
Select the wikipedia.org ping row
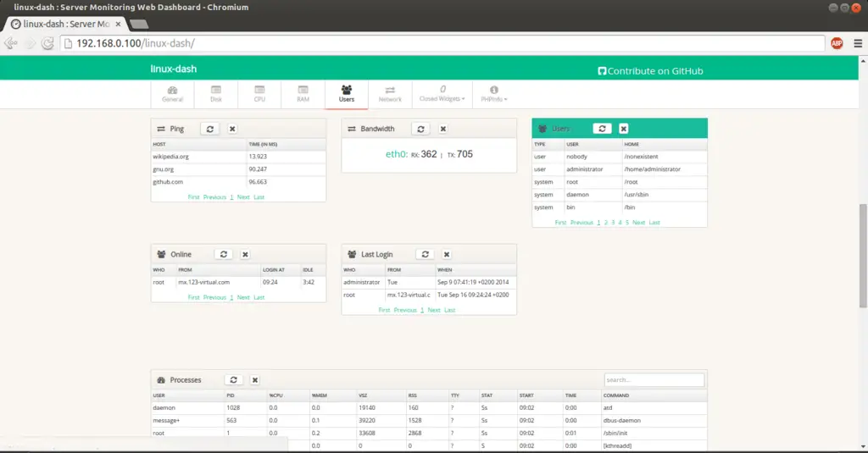click(238, 157)
